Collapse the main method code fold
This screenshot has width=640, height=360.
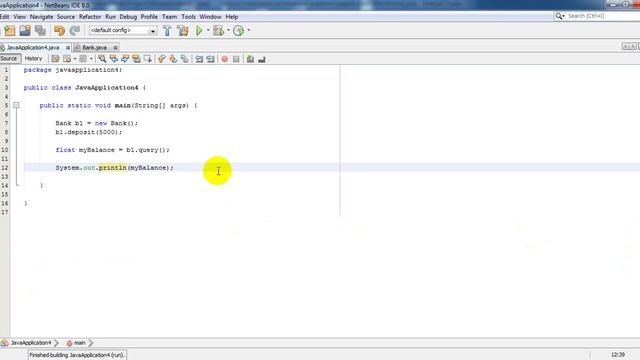(x=16, y=105)
